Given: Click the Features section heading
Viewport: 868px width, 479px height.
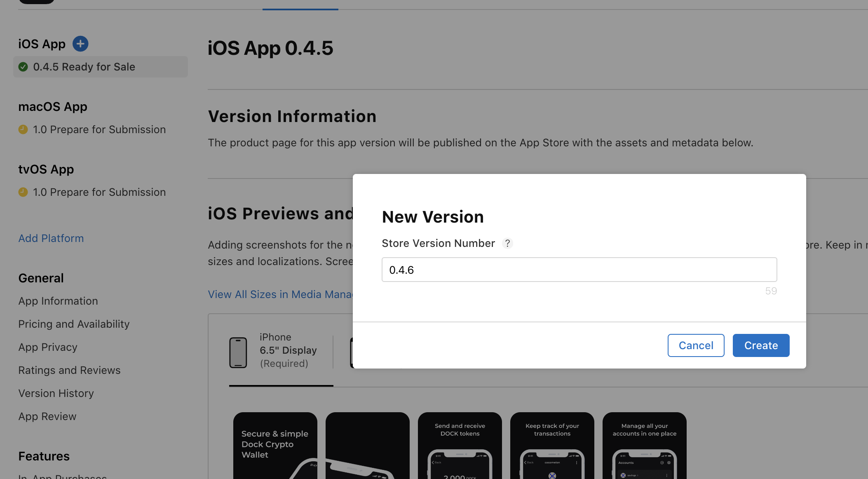Looking at the screenshot, I should point(44,456).
